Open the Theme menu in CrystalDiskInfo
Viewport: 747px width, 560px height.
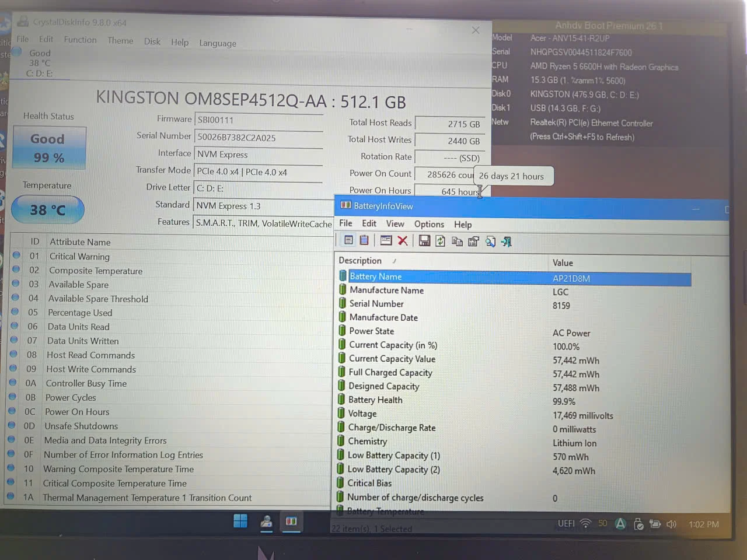click(x=120, y=40)
